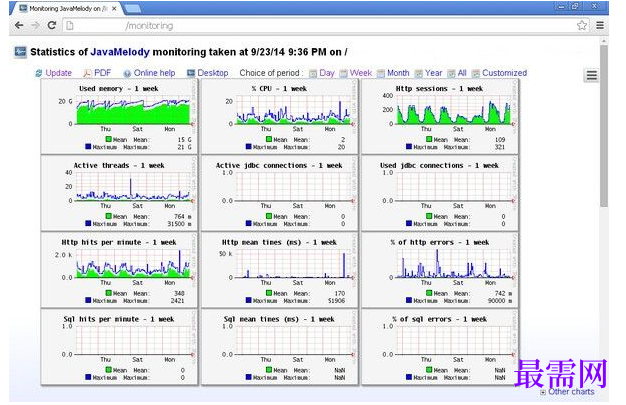Open a new browser tab
Image resolution: width=626 pixels, height=405 pixels.
[133, 8]
